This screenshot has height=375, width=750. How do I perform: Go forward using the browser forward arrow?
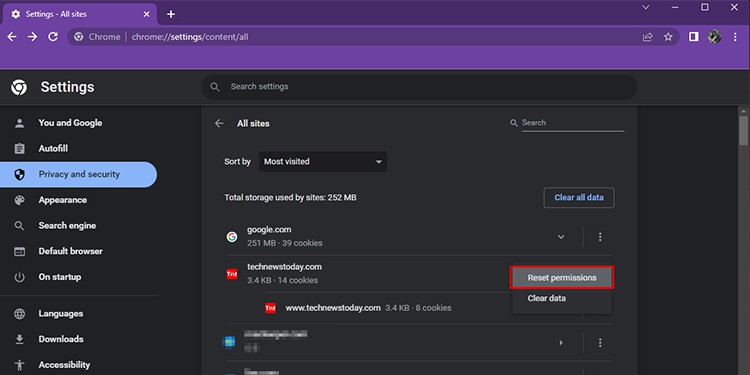click(33, 37)
